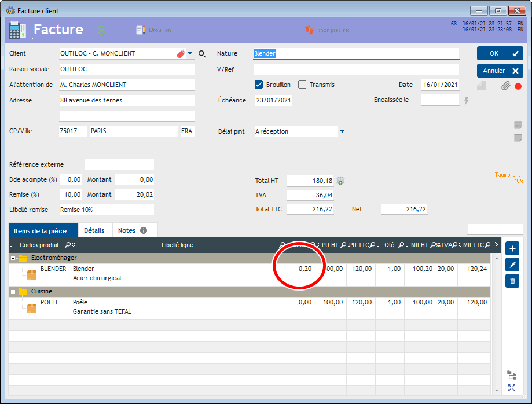Collapse the Cuisine group

click(13, 292)
